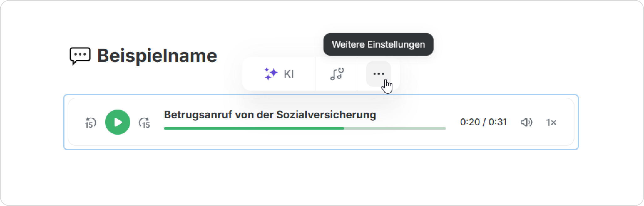
Task: Rewind the audio 15 seconds
Action: click(x=90, y=122)
